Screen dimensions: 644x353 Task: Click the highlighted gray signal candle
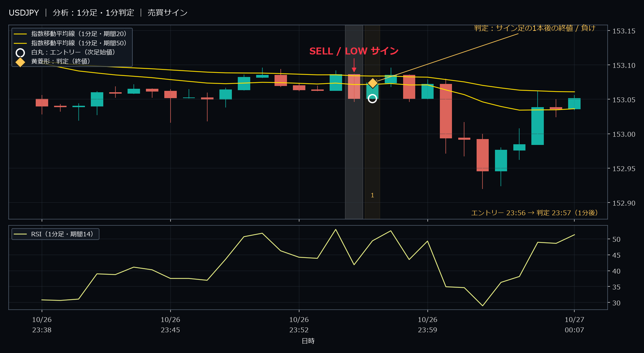(x=354, y=87)
